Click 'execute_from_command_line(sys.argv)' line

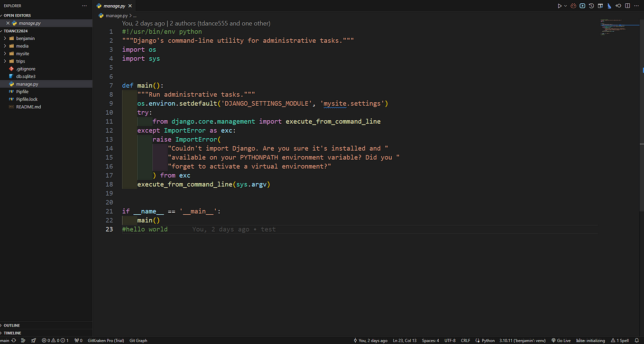tap(204, 184)
